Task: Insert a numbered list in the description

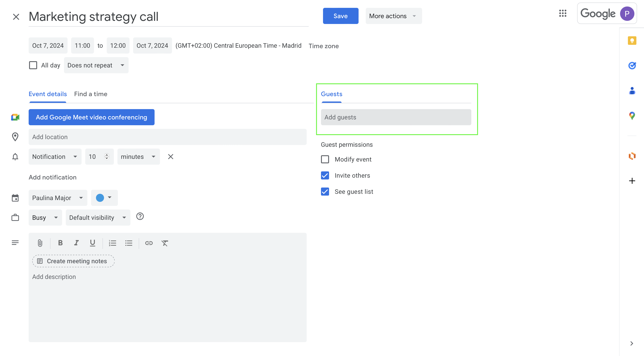Action: [113, 243]
